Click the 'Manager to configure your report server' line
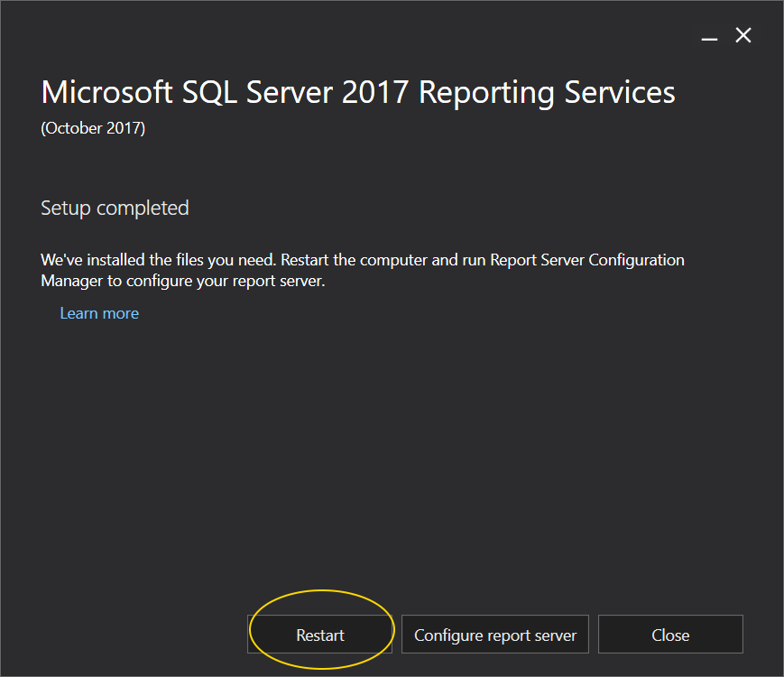The height and width of the screenshot is (677, 784). pyautogui.click(x=182, y=281)
